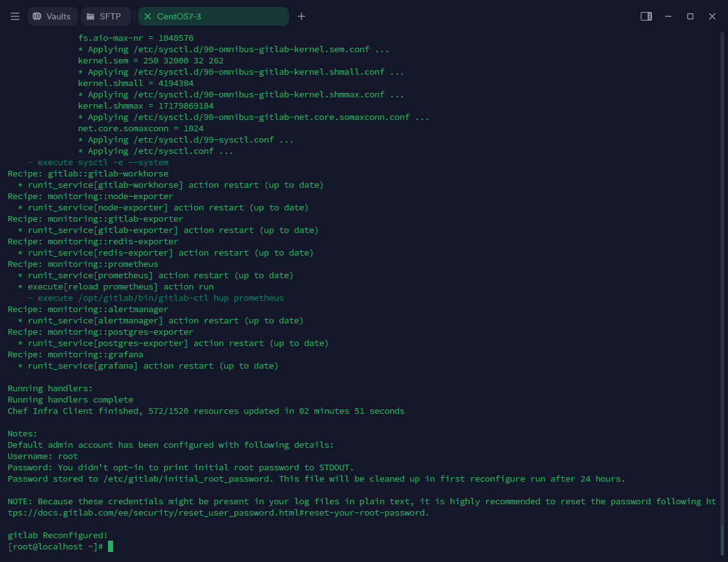Switch to the SFTP tab

pyautogui.click(x=106, y=16)
